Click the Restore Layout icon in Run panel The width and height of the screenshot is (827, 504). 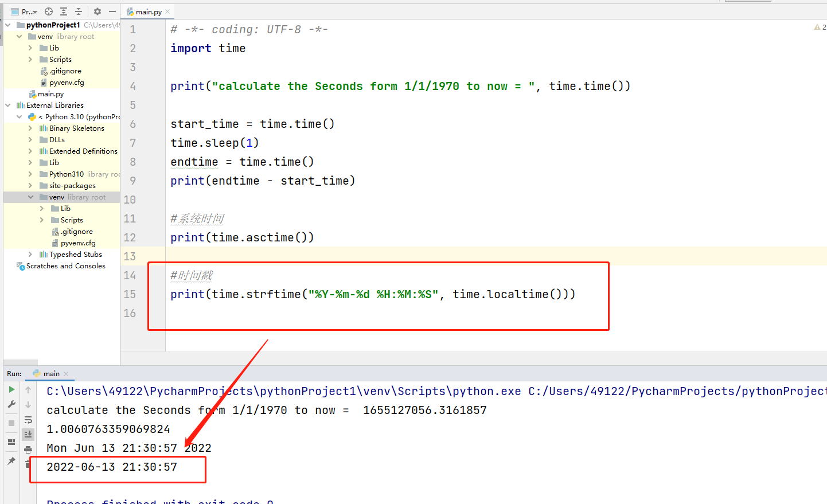(x=11, y=442)
